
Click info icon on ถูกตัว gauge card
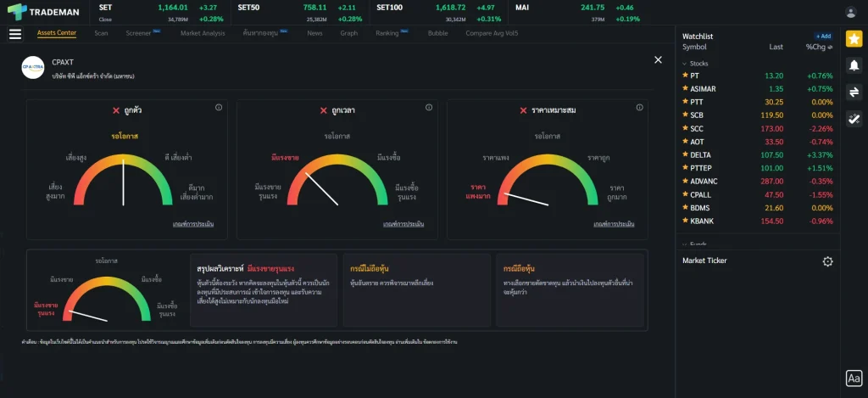[219, 108]
